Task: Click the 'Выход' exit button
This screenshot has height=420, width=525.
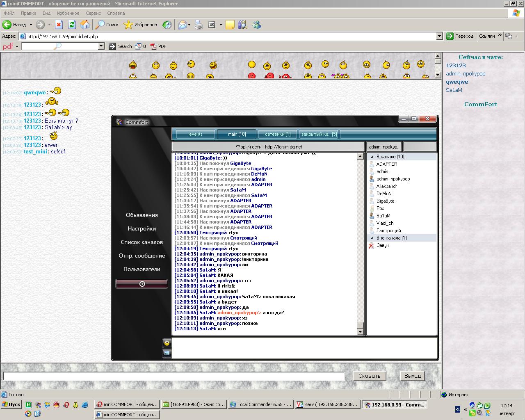Action: (x=412, y=376)
